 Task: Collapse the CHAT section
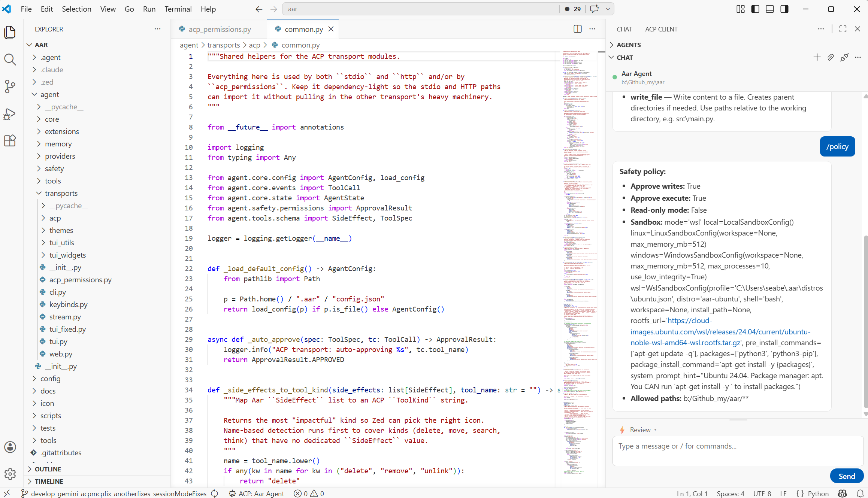pos(624,58)
